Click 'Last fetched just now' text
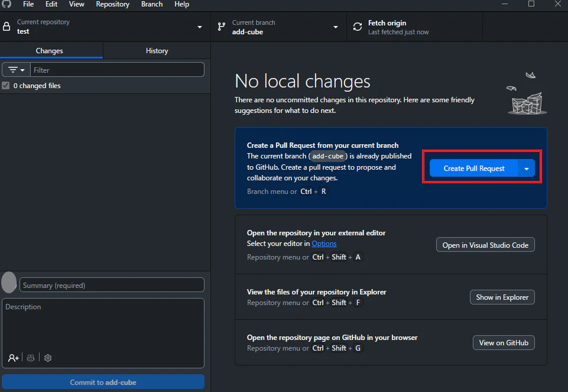 tap(398, 32)
